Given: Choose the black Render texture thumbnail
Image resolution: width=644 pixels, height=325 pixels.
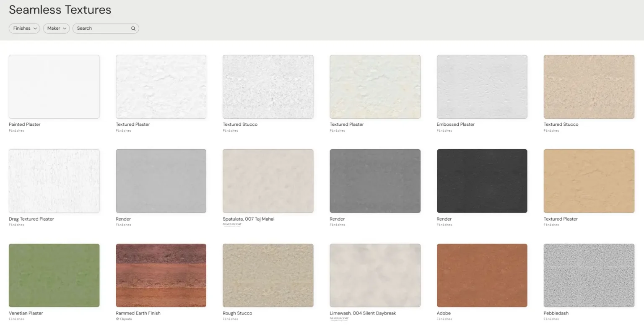Looking at the screenshot, I should 482,181.
